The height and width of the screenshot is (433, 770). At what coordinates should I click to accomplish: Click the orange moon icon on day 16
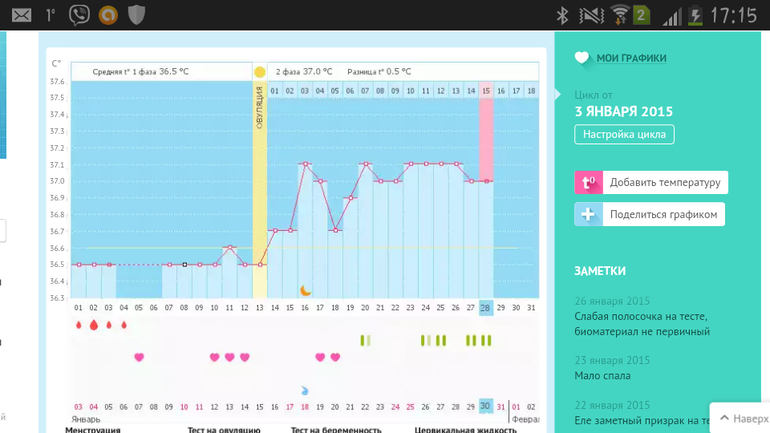306,290
